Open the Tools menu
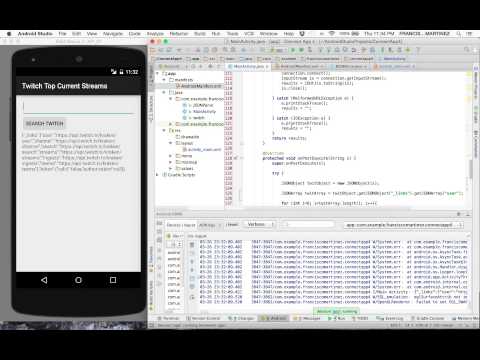 coord(233,34)
